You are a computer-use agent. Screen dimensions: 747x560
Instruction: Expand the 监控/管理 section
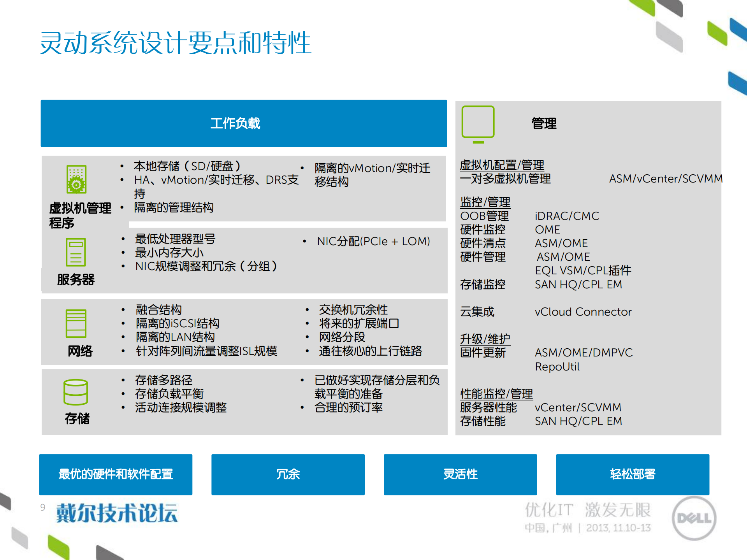(484, 202)
